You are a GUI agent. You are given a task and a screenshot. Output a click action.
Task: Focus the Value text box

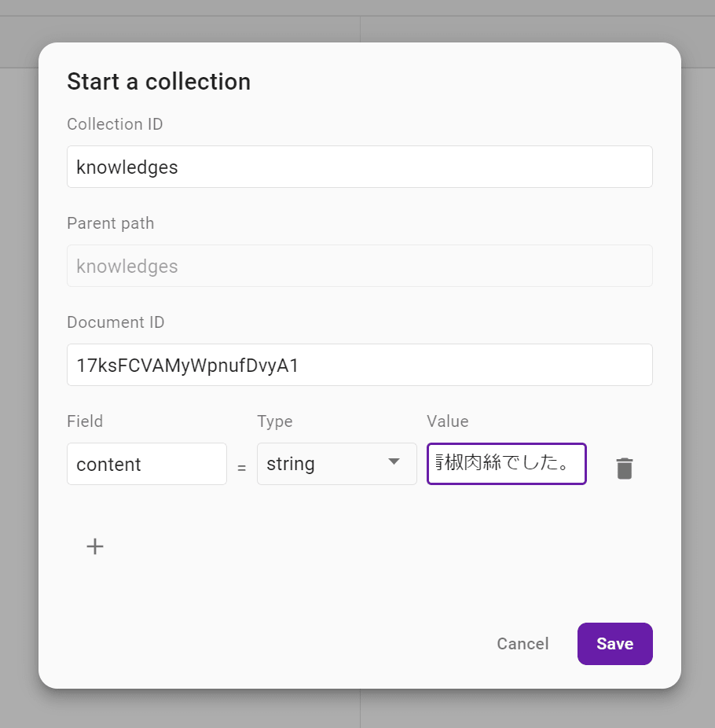coord(507,464)
